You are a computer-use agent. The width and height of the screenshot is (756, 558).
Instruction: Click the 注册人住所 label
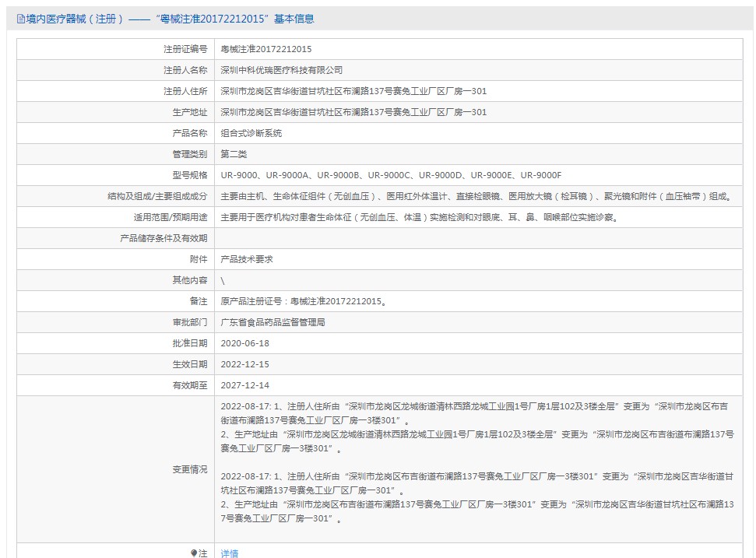pos(185,91)
